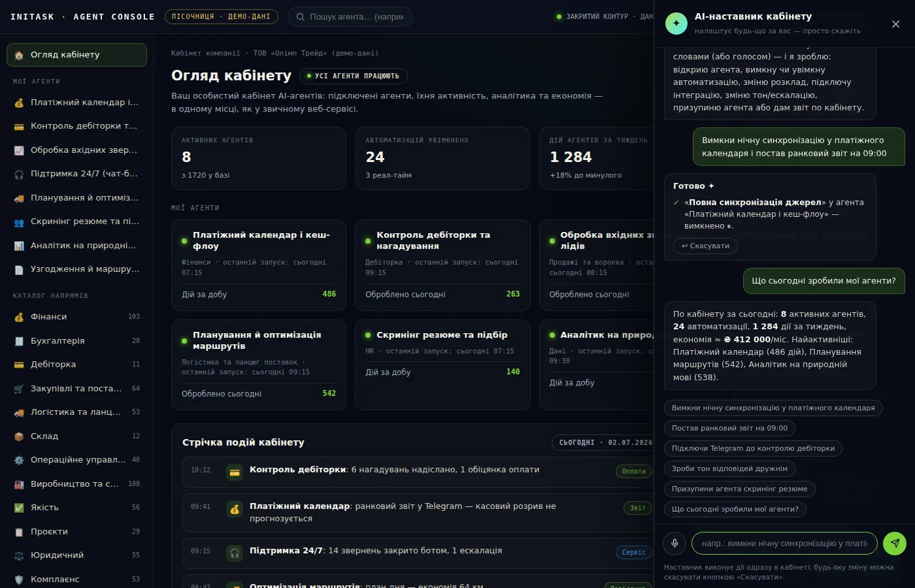The width and height of the screenshot is (915, 588).
Task: Open Склад category with the box icon
Action: tap(76, 436)
